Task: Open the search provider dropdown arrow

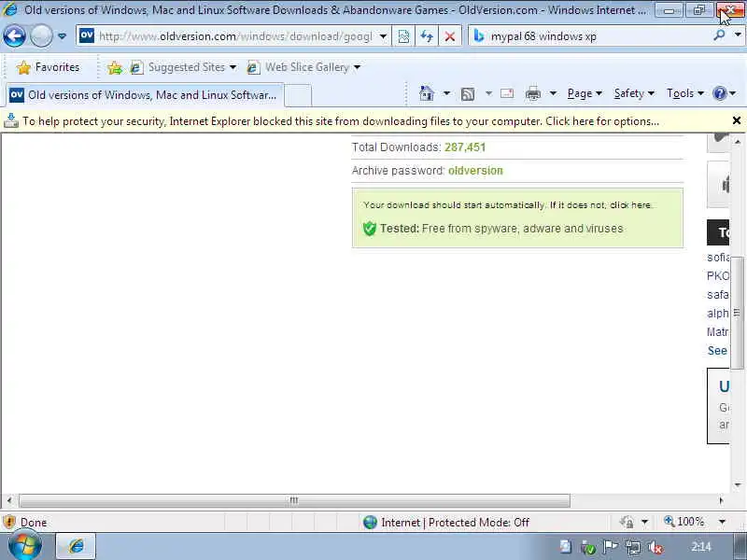Action: point(738,35)
